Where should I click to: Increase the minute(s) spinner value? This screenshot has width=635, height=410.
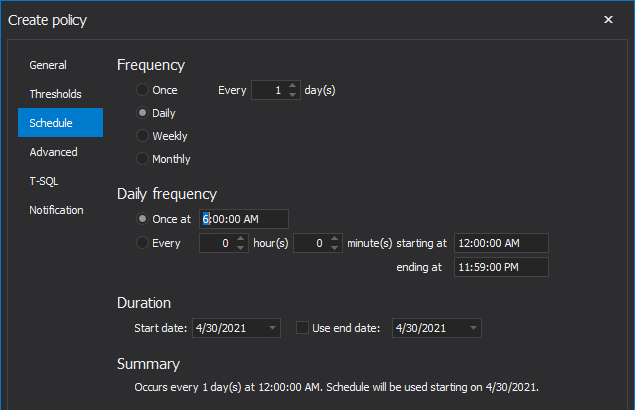[x=335, y=239]
